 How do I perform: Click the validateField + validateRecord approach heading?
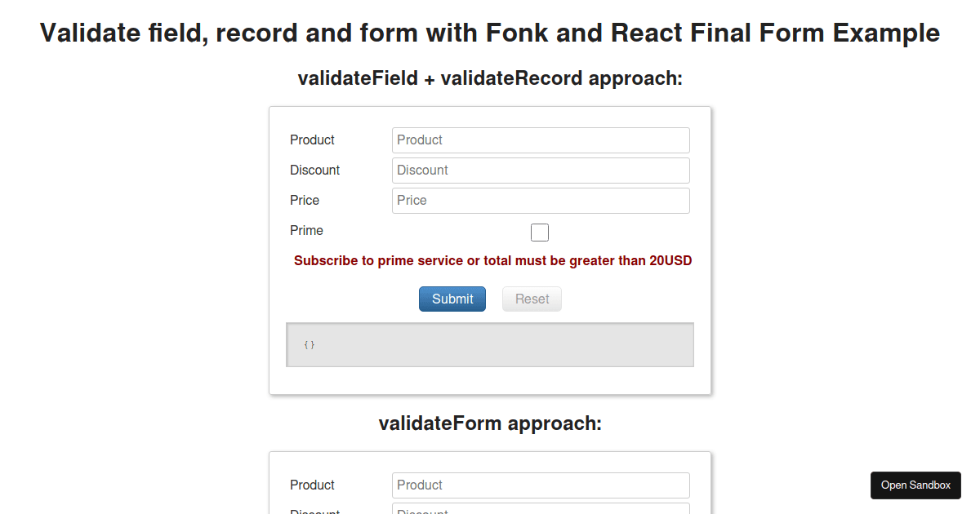pos(490,78)
